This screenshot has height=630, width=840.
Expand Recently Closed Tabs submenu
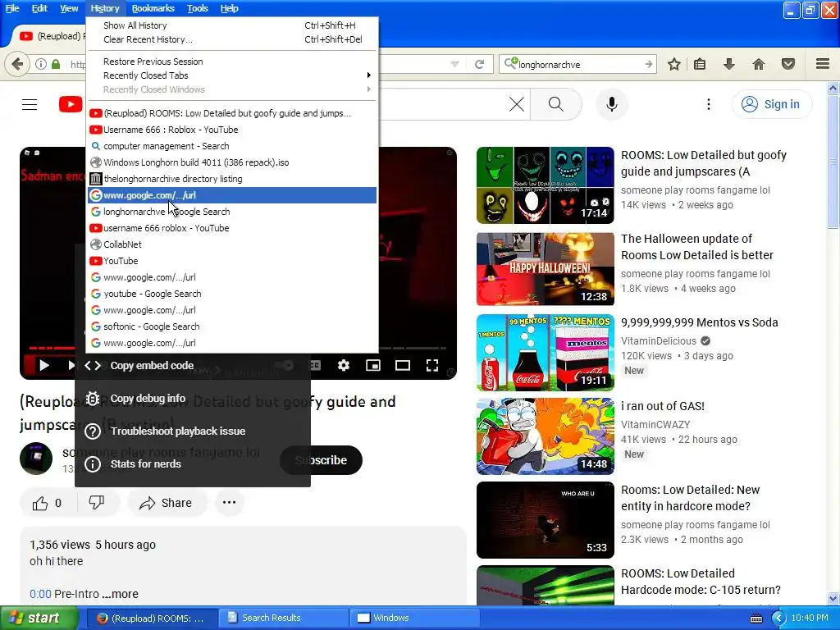point(232,75)
